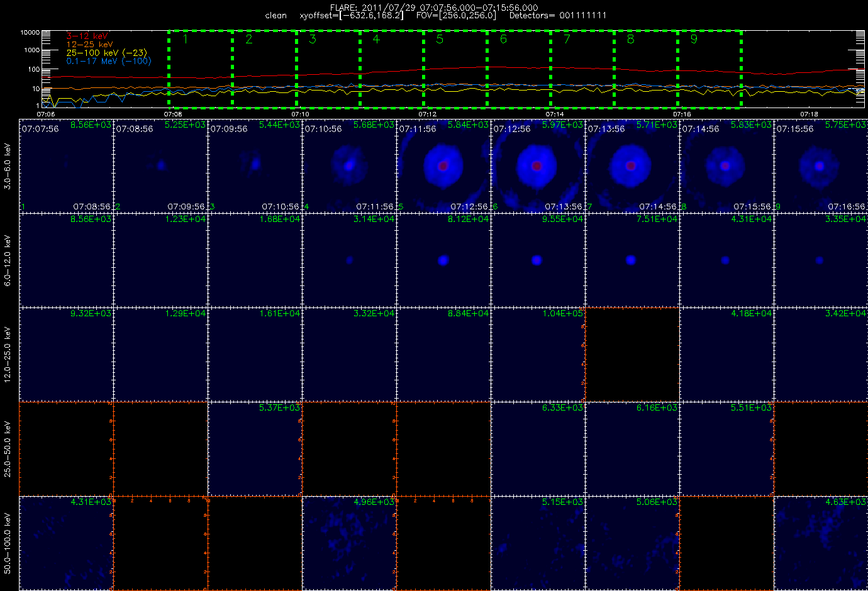Click the '50.0-100.0 keV' row label
This screenshot has width=868, height=591.
[x=8, y=543]
